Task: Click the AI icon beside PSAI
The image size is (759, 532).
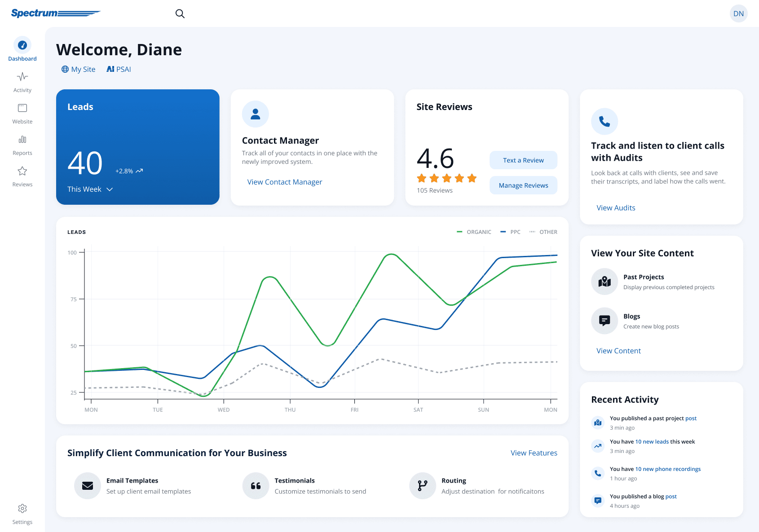Action: (x=110, y=69)
